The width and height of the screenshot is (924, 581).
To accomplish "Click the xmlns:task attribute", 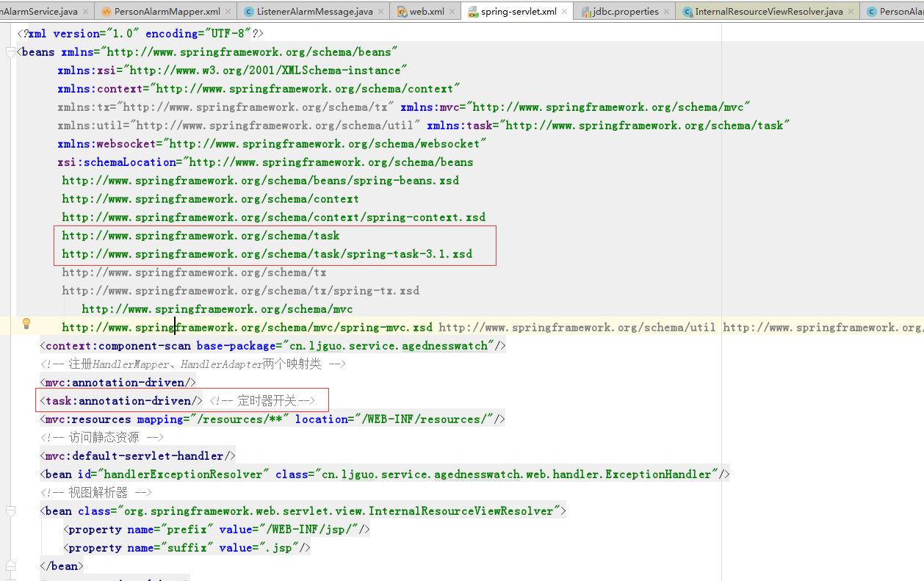I will coord(609,126).
